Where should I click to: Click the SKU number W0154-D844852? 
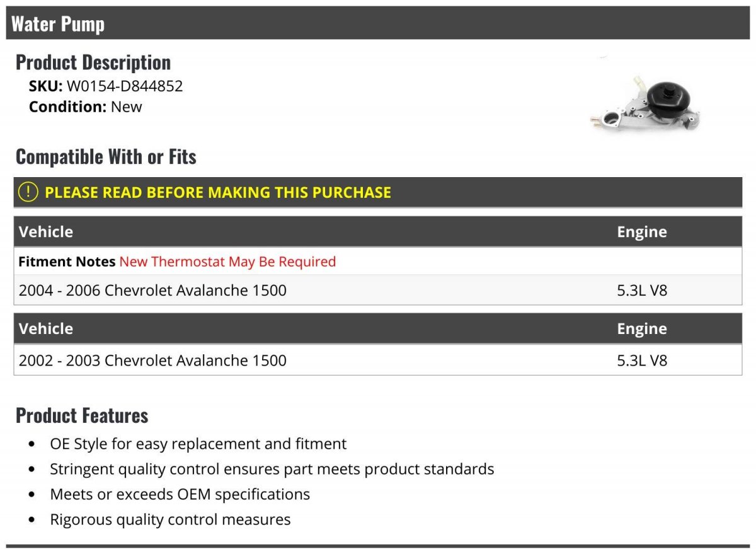coord(125,86)
